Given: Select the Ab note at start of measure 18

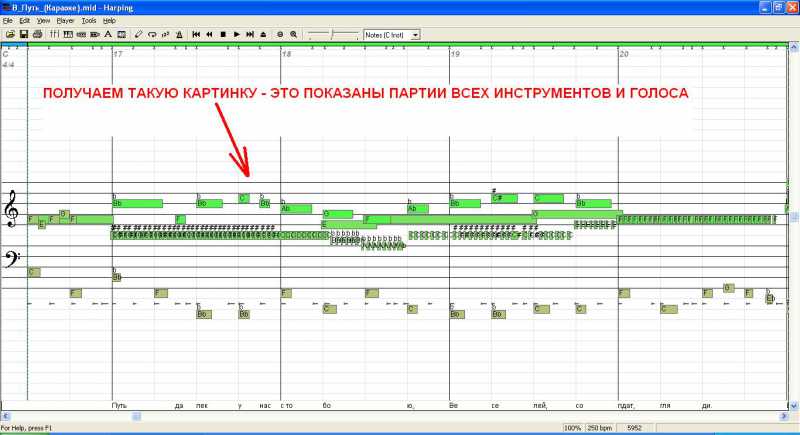Looking at the screenshot, I should point(296,209).
